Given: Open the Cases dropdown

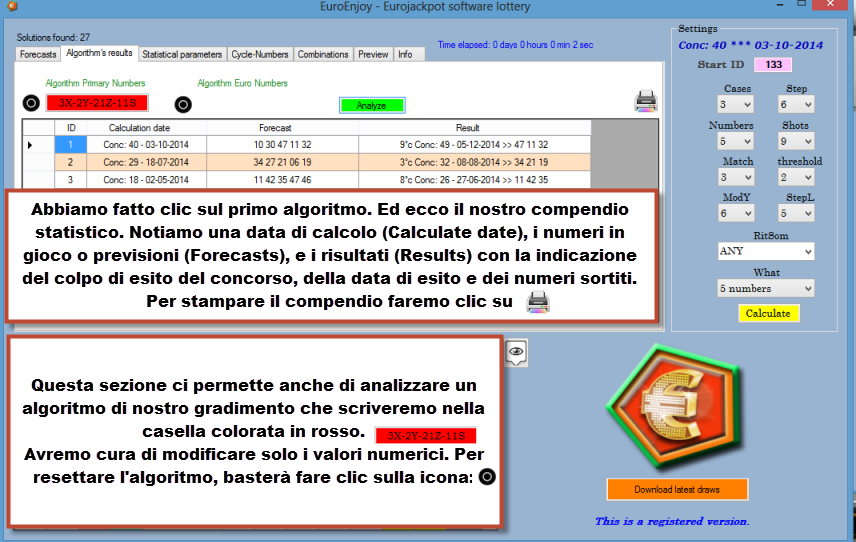Looking at the screenshot, I should pyautogui.click(x=736, y=104).
